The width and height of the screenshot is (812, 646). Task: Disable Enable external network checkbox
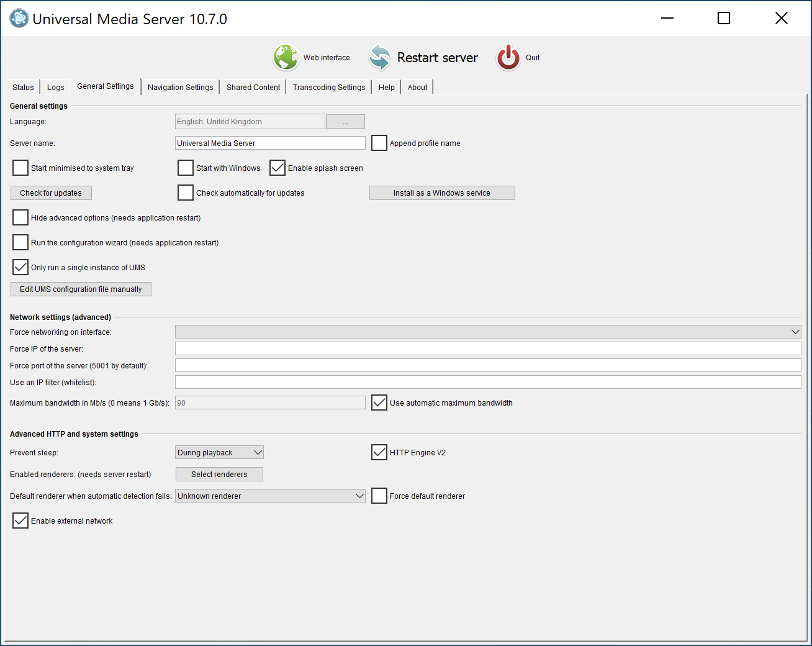[20, 521]
